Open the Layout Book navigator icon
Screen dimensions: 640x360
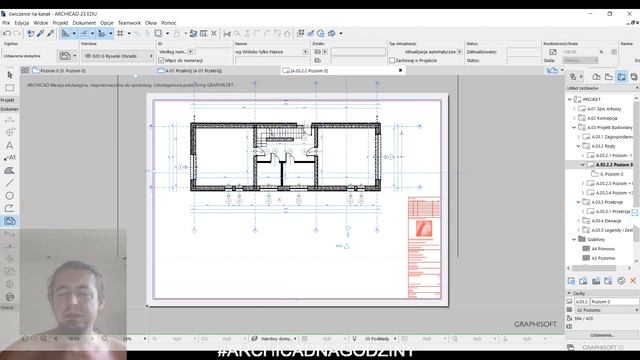click(621, 76)
